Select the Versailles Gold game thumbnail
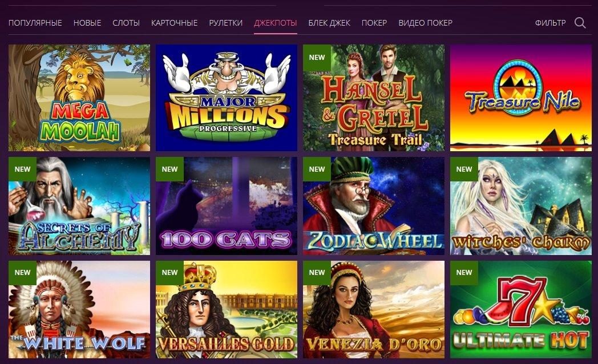This screenshot has height=364, width=598. (x=227, y=309)
